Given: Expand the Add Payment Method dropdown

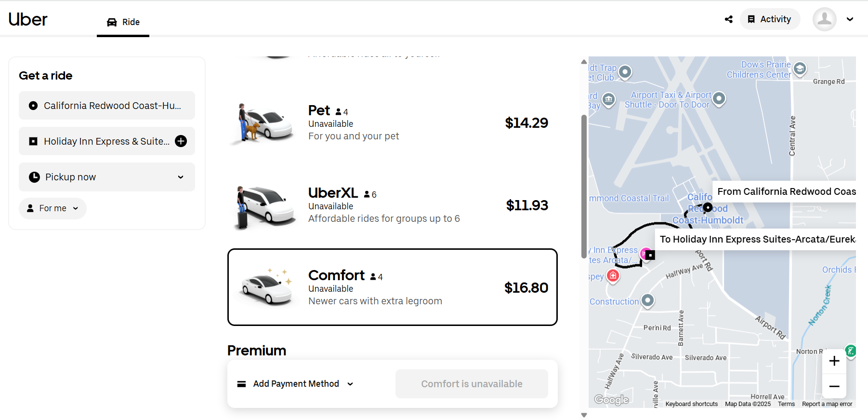Looking at the screenshot, I should 296,384.
